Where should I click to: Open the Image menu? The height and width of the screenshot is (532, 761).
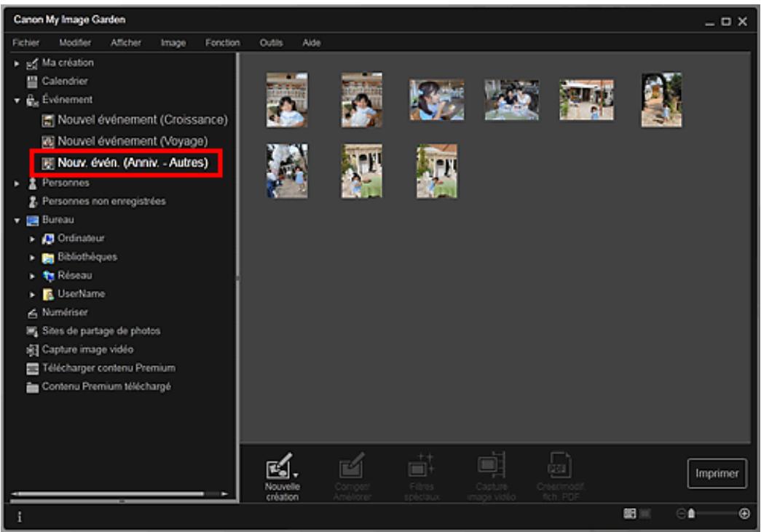pos(173,43)
